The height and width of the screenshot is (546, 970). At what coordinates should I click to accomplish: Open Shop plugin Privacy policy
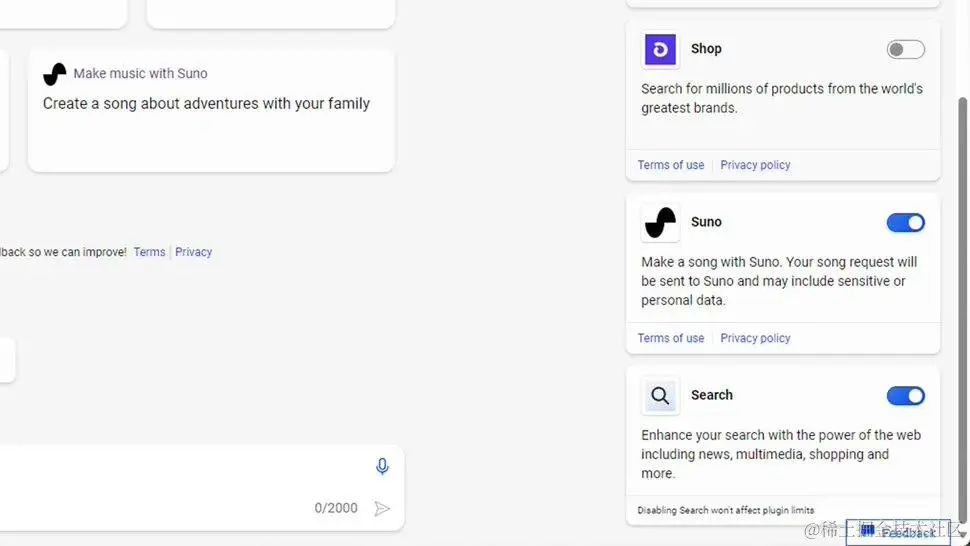click(755, 165)
